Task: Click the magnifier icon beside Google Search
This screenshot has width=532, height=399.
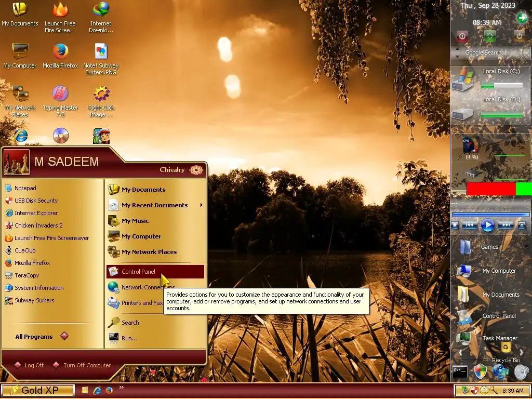Action: click(x=526, y=52)
